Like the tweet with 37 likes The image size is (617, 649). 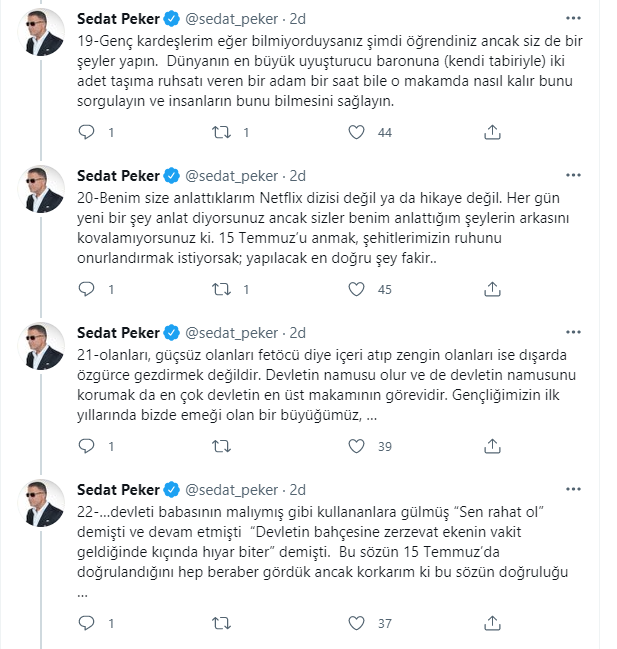coord(356,623)
